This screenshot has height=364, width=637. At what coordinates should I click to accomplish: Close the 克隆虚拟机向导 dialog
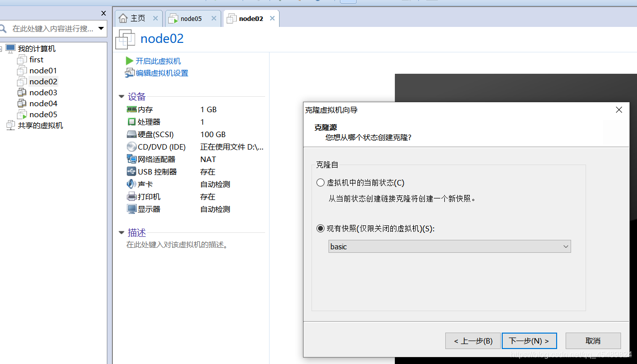point(619,110)
